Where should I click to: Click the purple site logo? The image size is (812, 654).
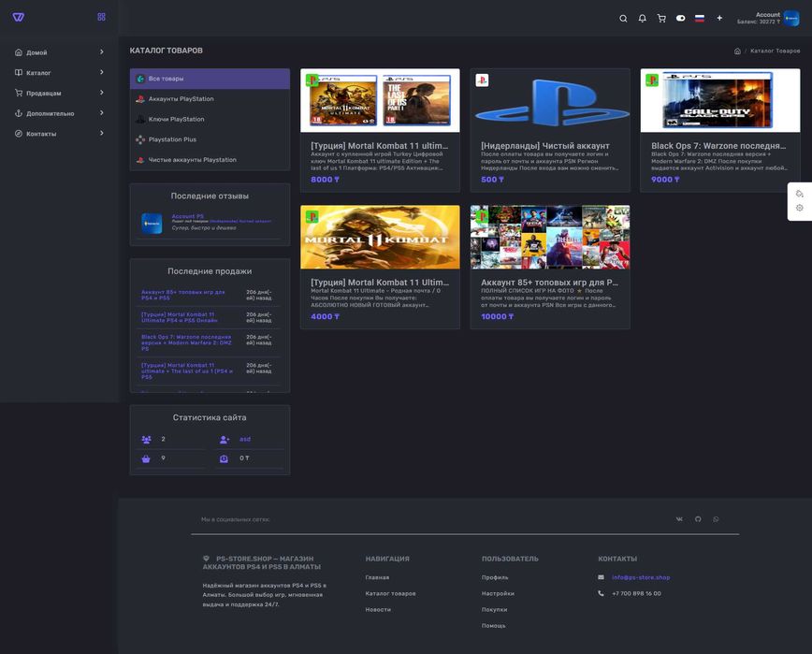18,17
